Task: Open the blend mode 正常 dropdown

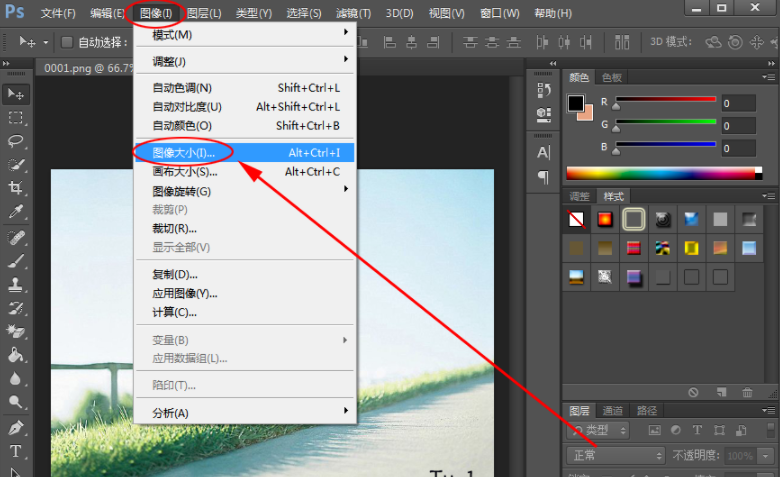Action: tap(616, 455)
